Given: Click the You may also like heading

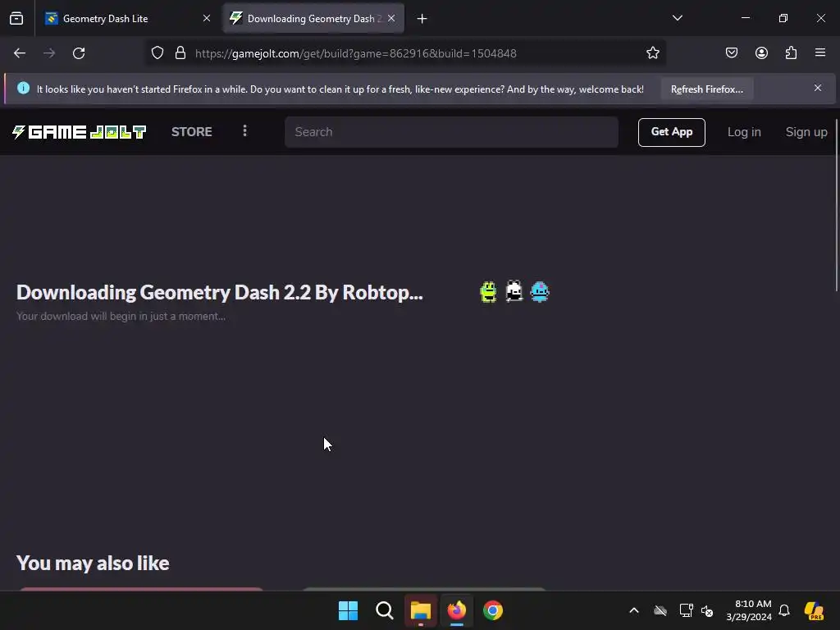Looking at the screenshot, I should pyautogui.click(x=93, y=563).
